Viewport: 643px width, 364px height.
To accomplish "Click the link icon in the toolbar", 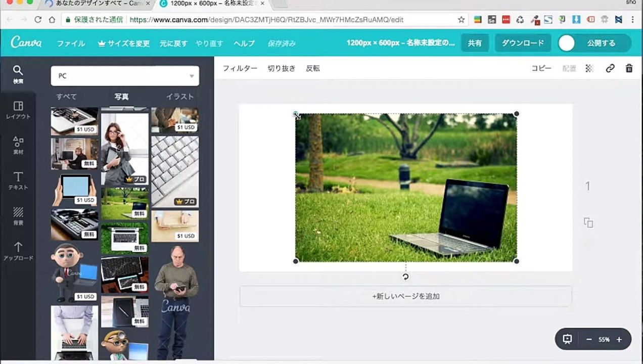I will tap(610, 68).
